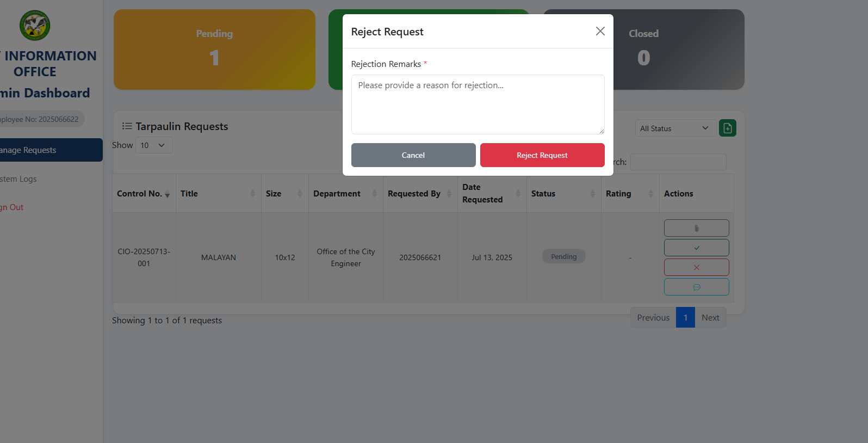Click the Cancel button in dialog
This screenshot has width=868, height=443.
pyautogui.click(x=413, y=155)
